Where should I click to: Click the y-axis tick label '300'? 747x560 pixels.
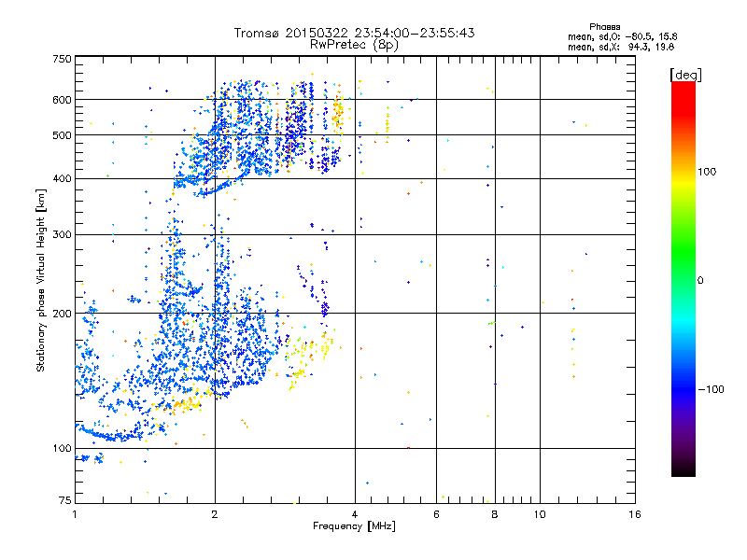click(x=62, y=234)
